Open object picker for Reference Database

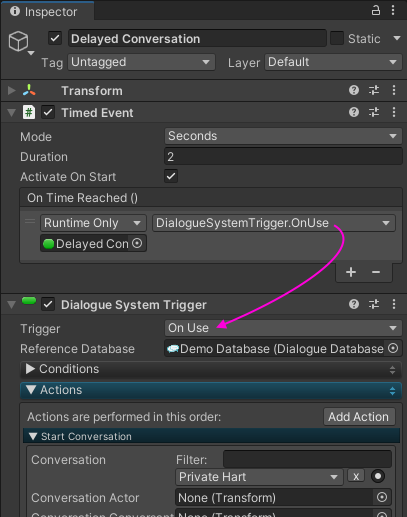click(393, 349)
